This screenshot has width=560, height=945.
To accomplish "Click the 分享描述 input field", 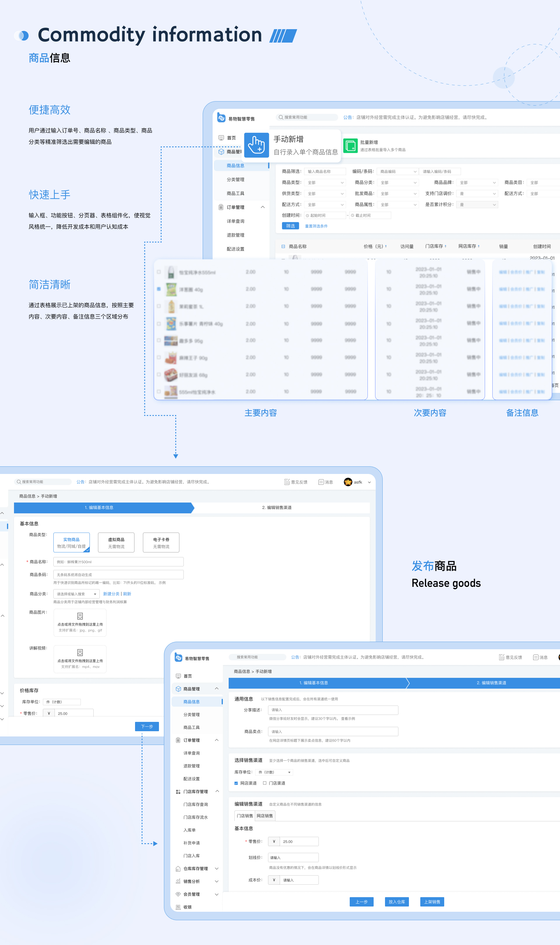I will pos(333,710).
